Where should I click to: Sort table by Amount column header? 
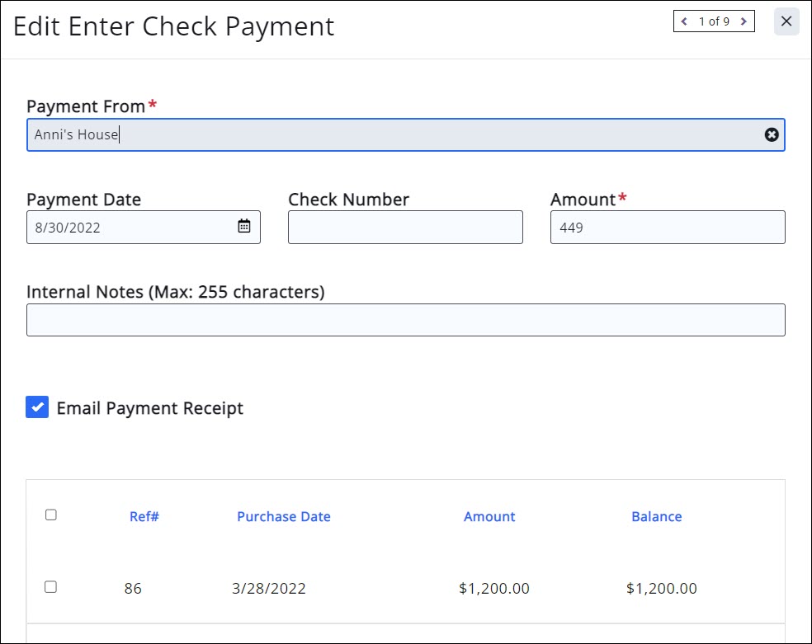(x=489, y=517)
